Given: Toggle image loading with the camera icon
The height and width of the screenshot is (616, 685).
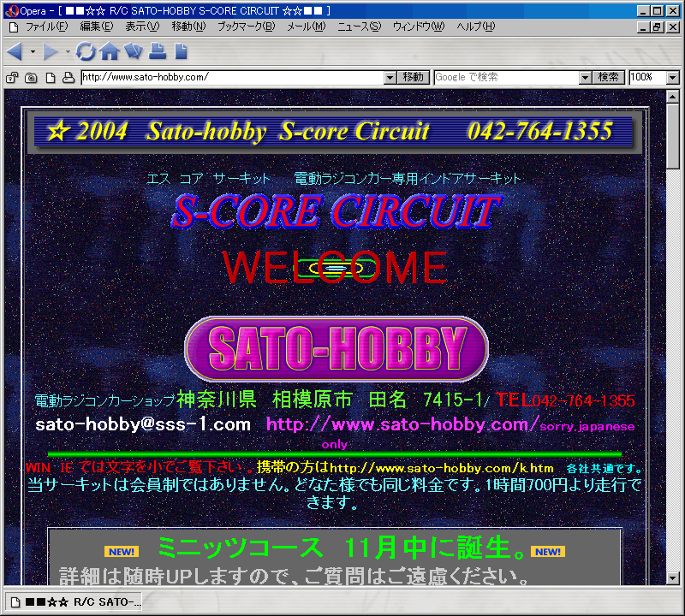Looking at the screenshot, I should tap(31, 78).
